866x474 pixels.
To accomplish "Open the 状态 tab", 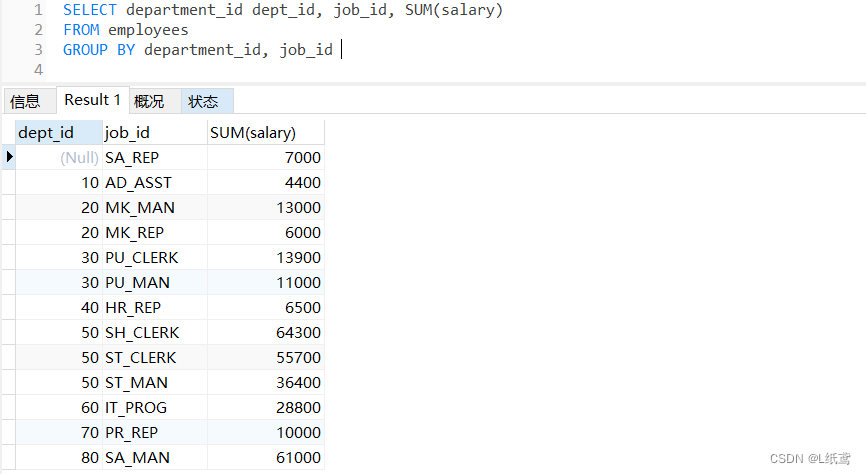I will click(x=207, y=101).
